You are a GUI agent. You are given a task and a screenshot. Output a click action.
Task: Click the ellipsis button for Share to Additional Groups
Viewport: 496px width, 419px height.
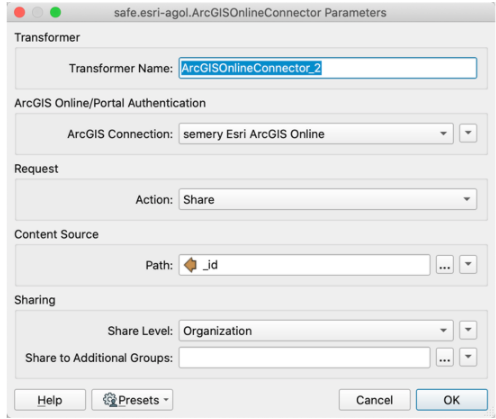pos(445,358)
